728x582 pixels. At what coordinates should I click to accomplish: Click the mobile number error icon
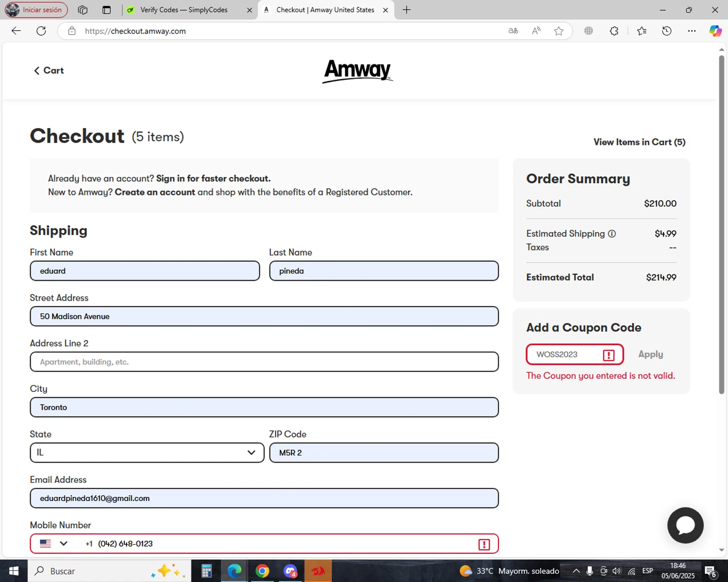click(x=484, y=544)
